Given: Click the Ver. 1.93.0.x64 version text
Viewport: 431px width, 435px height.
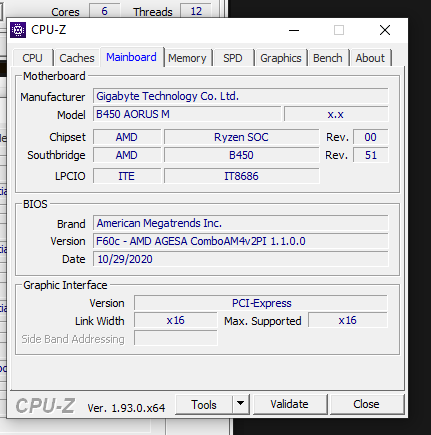Looking at the screenshot, I should [x=126, y=408].
